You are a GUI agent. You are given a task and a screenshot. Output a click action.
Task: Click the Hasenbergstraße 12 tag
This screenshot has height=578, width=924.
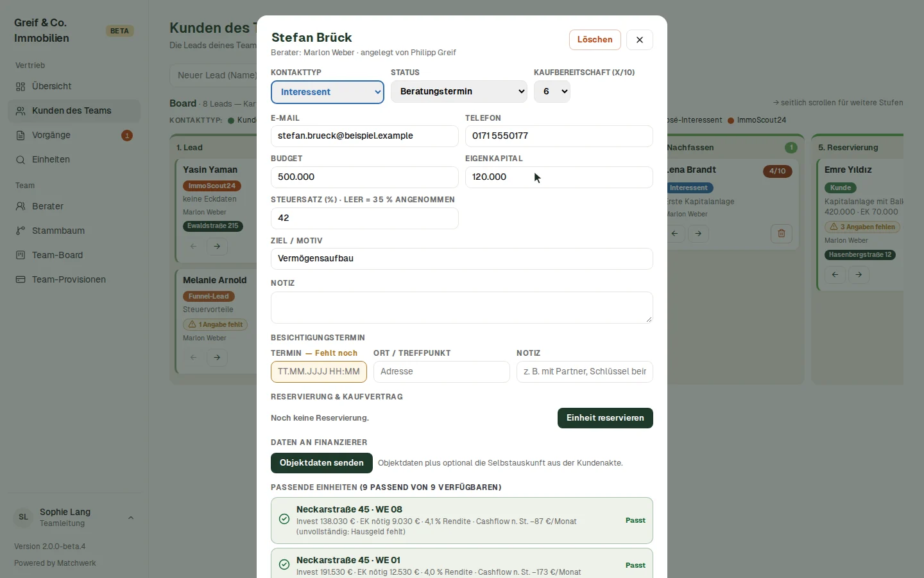click(860, 255)
